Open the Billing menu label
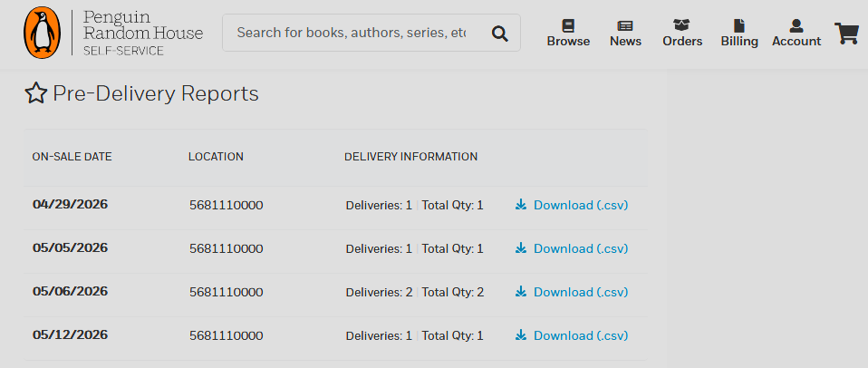The image size is (868, 368). pos(739,42)
